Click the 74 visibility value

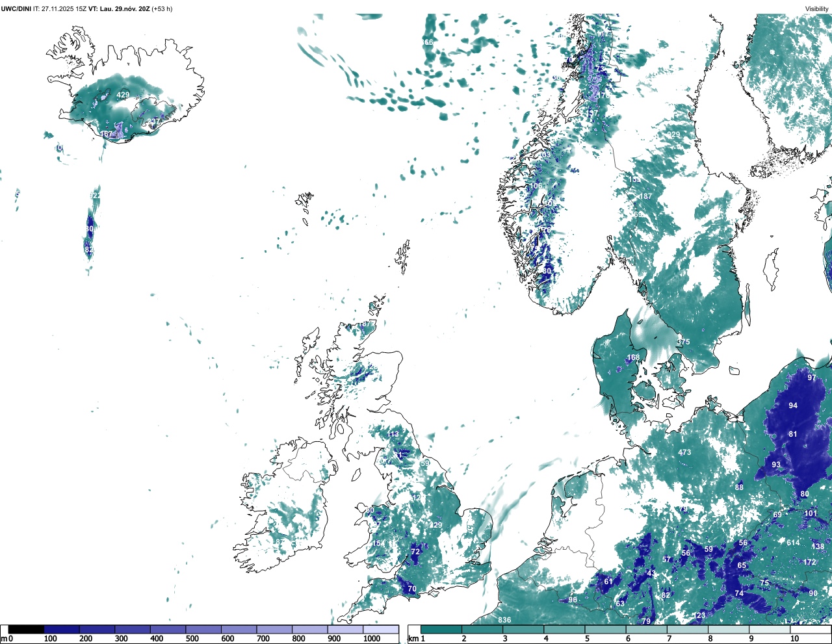pyautogui.click(x=739, y=593)
